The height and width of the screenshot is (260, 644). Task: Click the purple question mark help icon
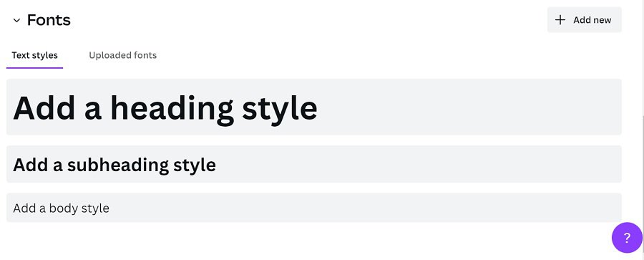pyautogui.click(x=627, y=237)
